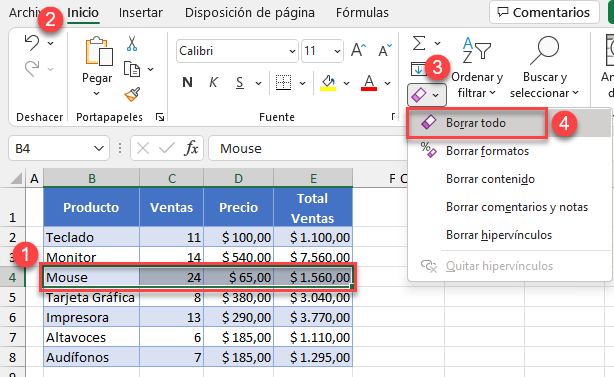Click the Total Ventas header cell
This screenshot has width=614, height=377.
313,208
